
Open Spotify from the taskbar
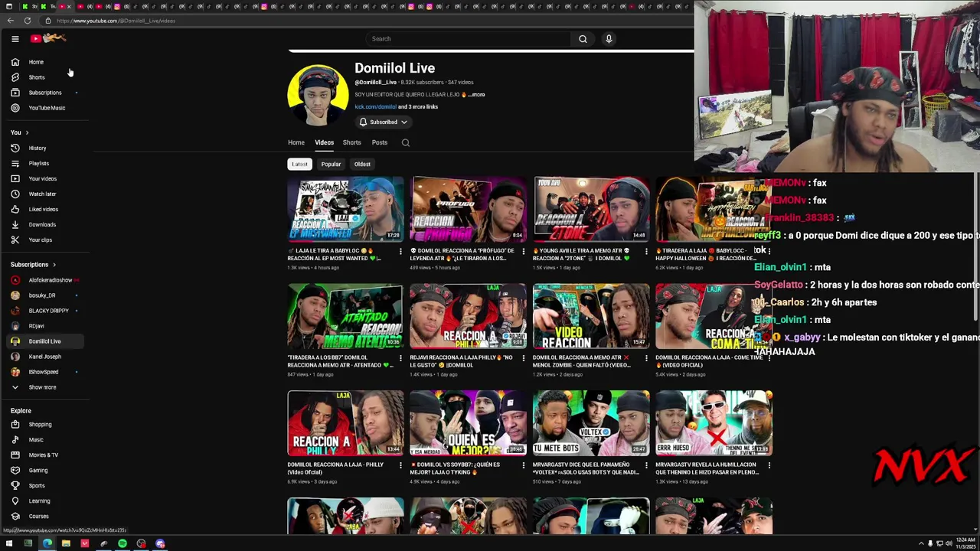122,543
